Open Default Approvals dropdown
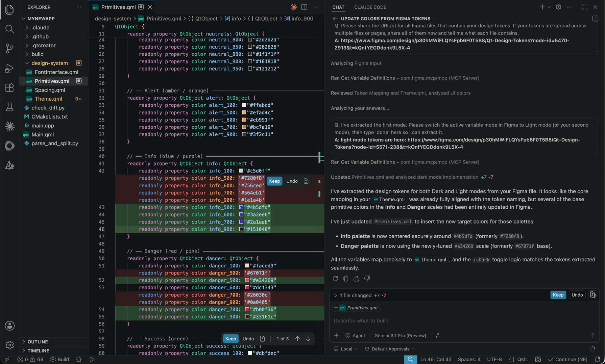 390,349
